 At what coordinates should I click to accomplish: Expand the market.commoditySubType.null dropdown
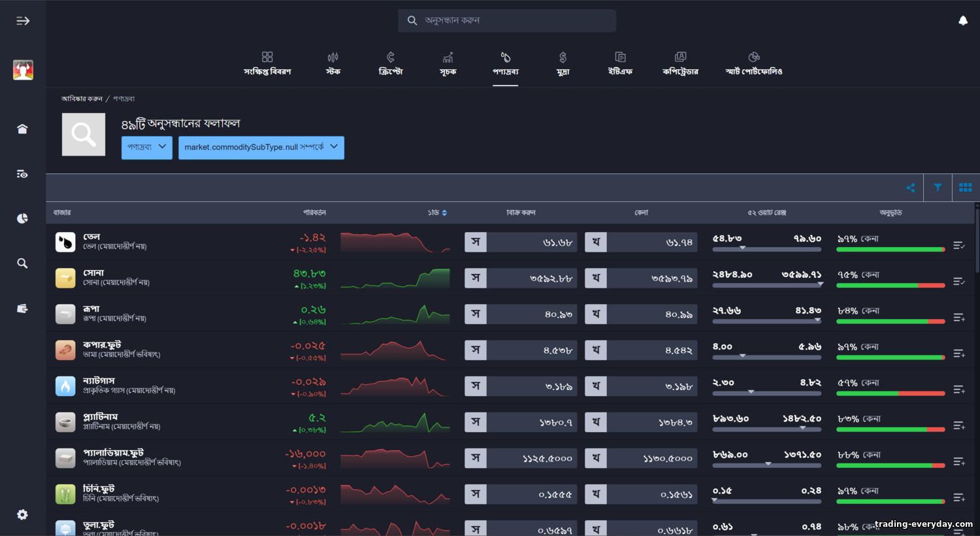coord(261,147)
